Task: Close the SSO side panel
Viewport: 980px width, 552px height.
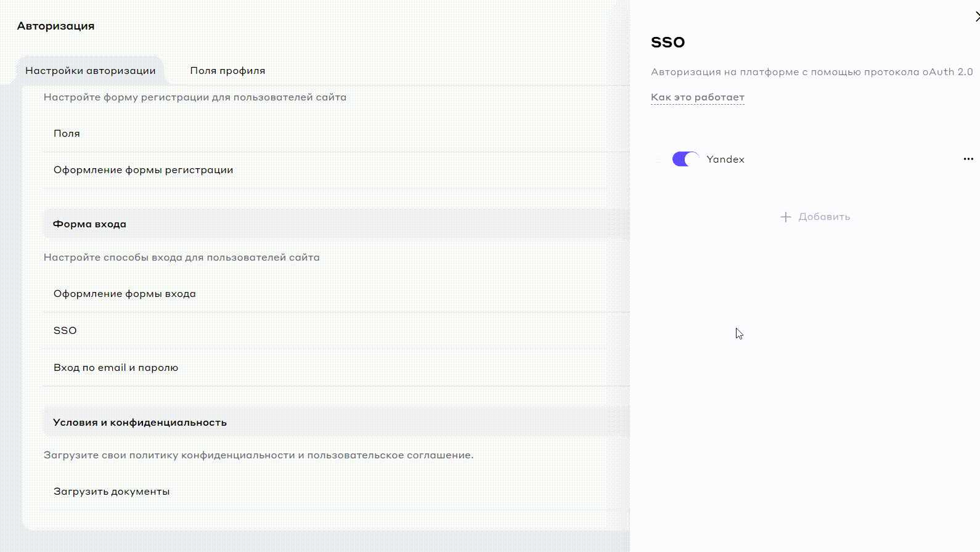Action: click(976, 17)
